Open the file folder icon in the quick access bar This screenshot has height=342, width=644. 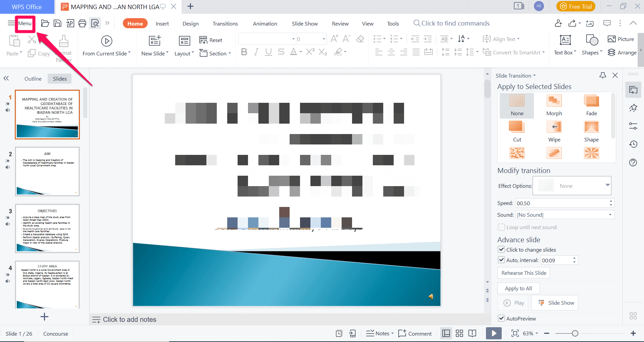[x=45, y=23]
